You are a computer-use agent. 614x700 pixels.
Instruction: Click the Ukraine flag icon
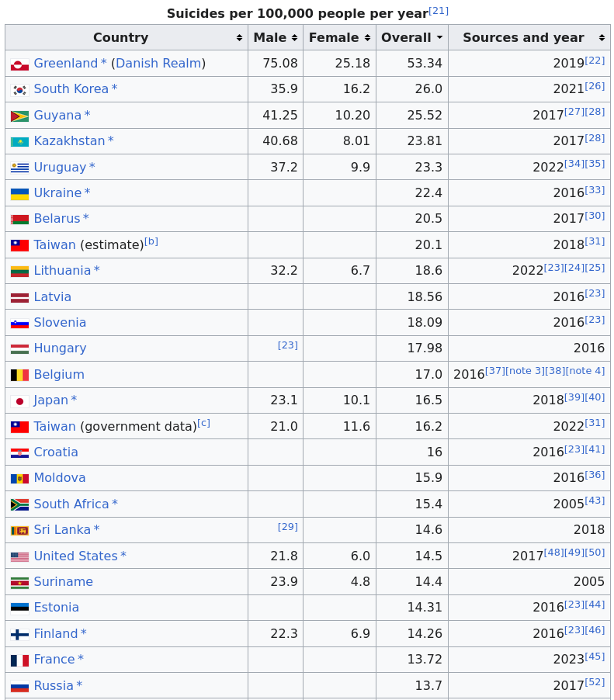click(x=19, y=194)
